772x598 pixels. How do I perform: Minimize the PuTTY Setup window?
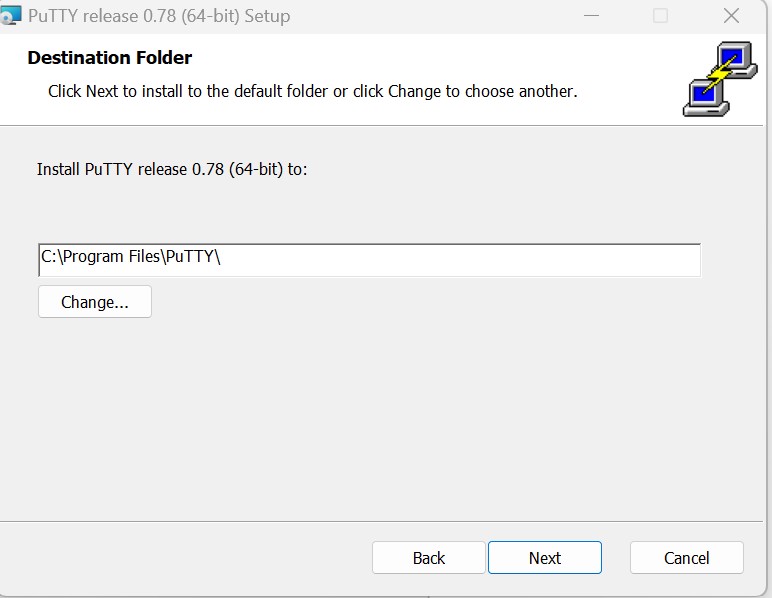591,16
